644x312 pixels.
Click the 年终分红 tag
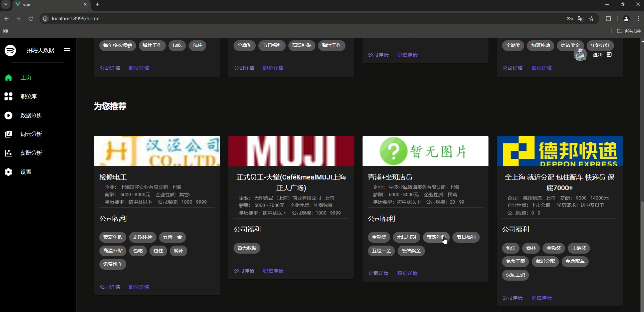(600, 46)
